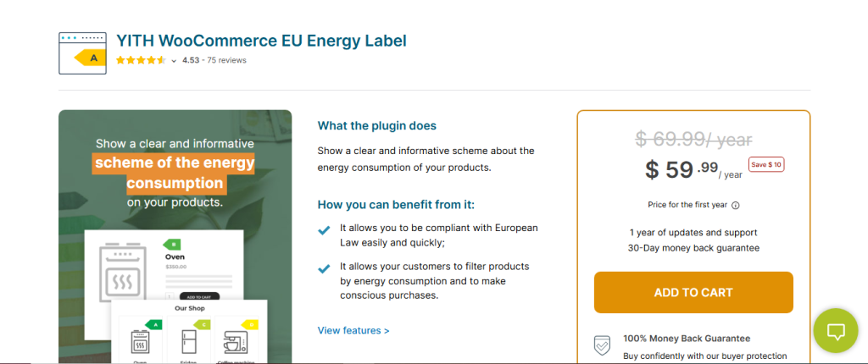Click the money back guarantee shield icon
Viewport: 868px width, 364px height.
pyautogui.click(x=601, y=345)
